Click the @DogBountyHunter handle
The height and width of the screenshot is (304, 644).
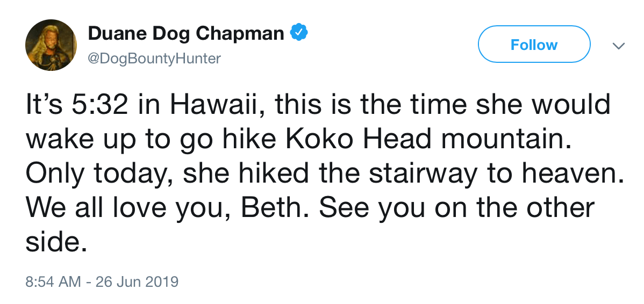tap(154, 58)
